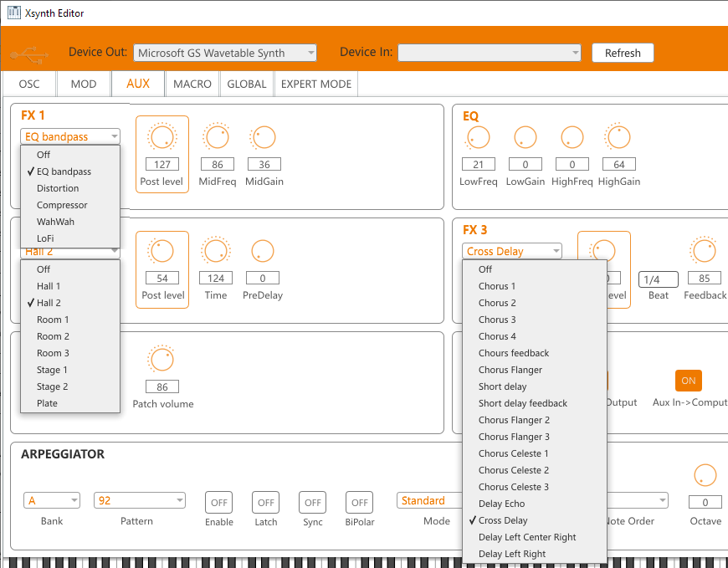This screenshot has width=728, height=568.
Task: Click the LowFreq value field 21
Action: click(x=478, y=164)
